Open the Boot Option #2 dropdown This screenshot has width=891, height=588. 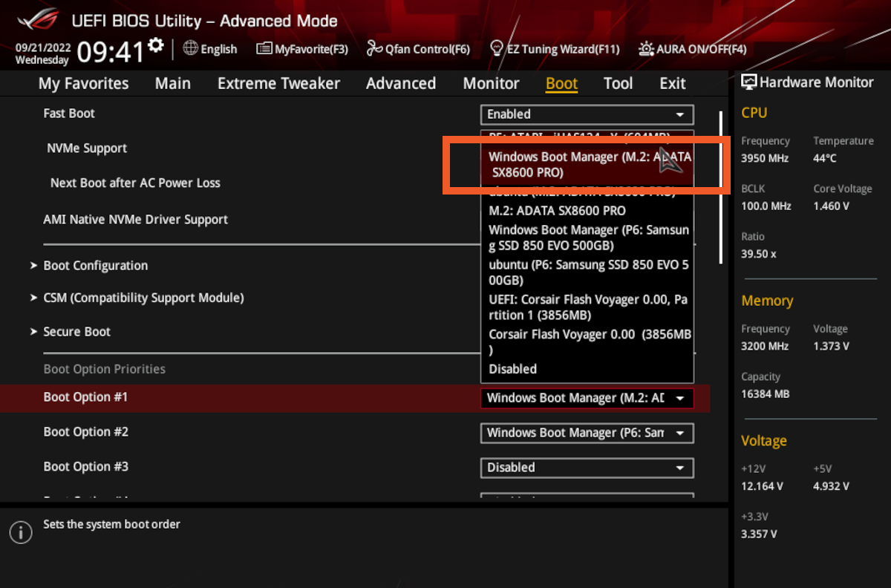(x=587, y=433)
